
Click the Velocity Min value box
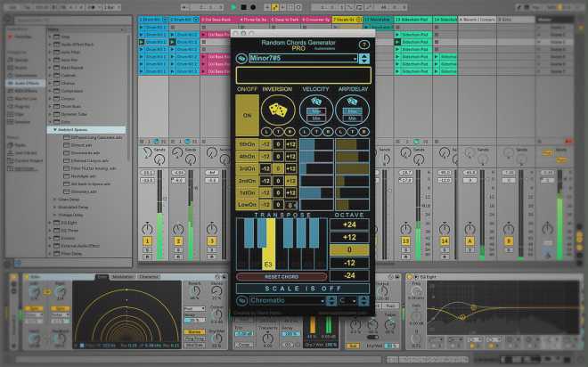[x=316, y=118]
